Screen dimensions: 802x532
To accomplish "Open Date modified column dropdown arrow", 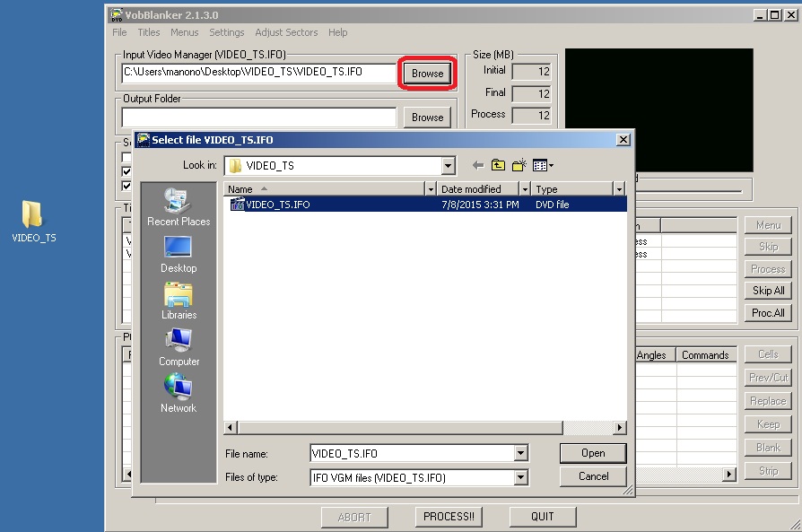I will click(525, 189).
